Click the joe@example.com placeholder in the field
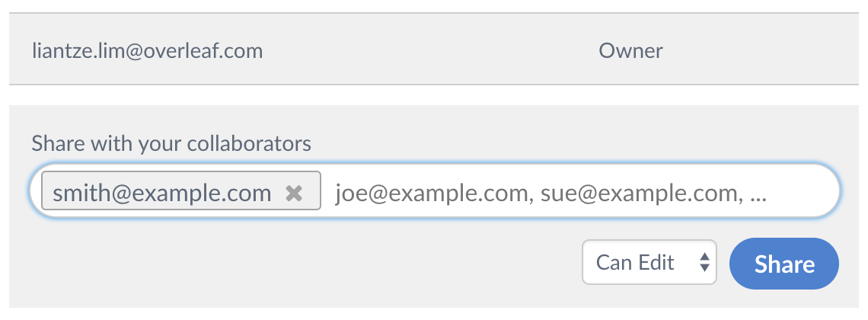The height and width of the screenshot is (320, 868). click(435, 194)
